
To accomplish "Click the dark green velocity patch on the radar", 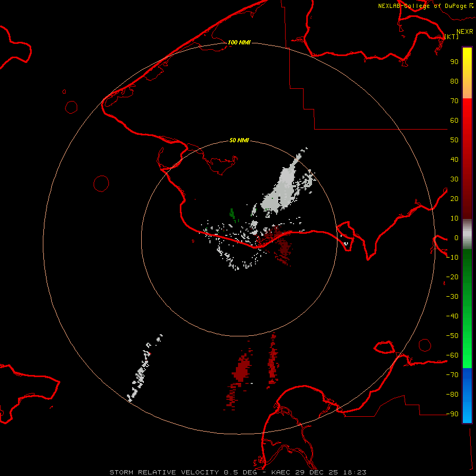I will click(233, 214).
